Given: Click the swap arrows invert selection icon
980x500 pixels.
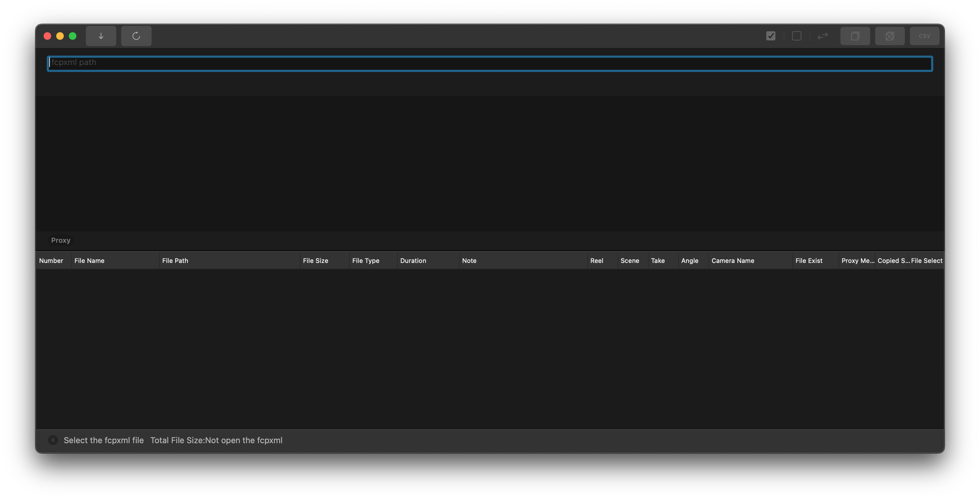Looking at the screenshot, I should pyautogui.click(x=822, y=36).
